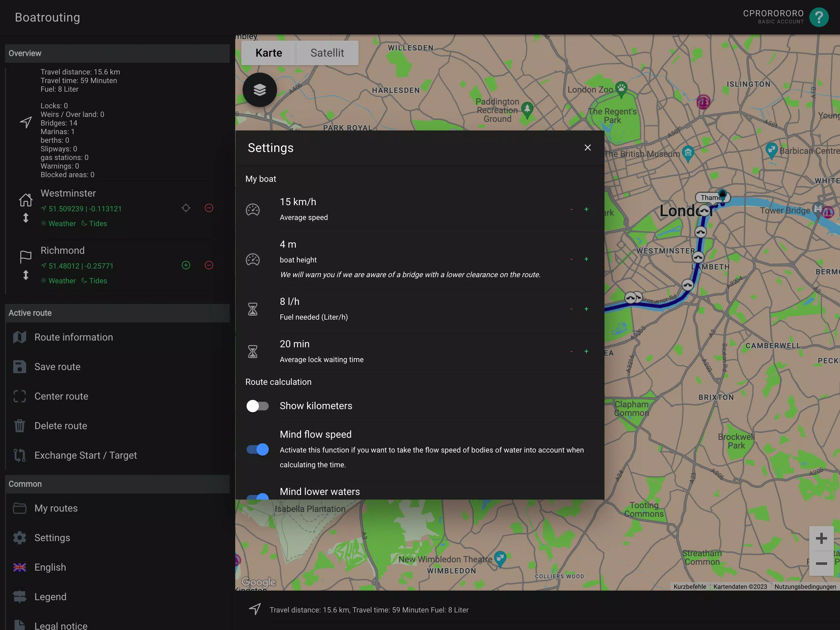Add a waypoint after Richmond with the plus icon
Screen dimensions: 840x630
(186, 265)
